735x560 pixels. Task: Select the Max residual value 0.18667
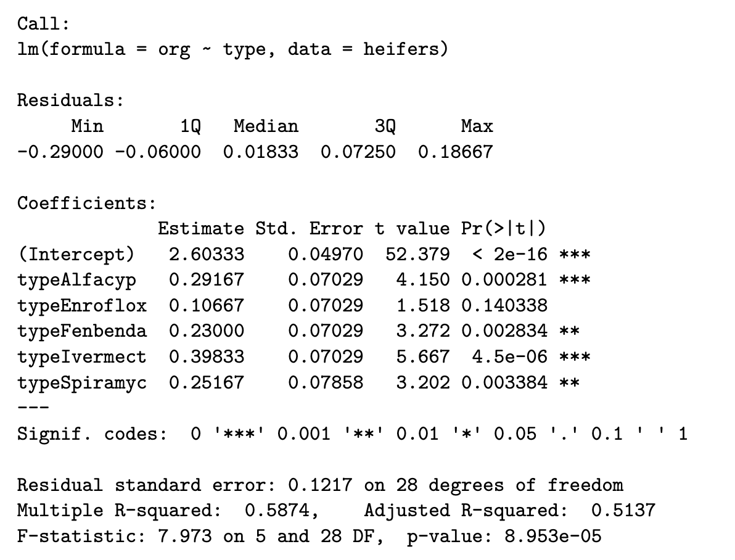coord(455,152)
